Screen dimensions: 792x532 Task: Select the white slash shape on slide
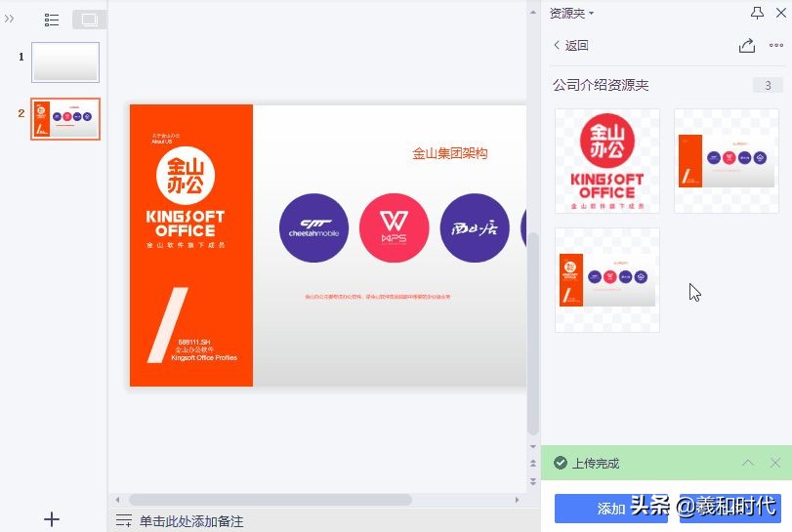coord(168,325)
